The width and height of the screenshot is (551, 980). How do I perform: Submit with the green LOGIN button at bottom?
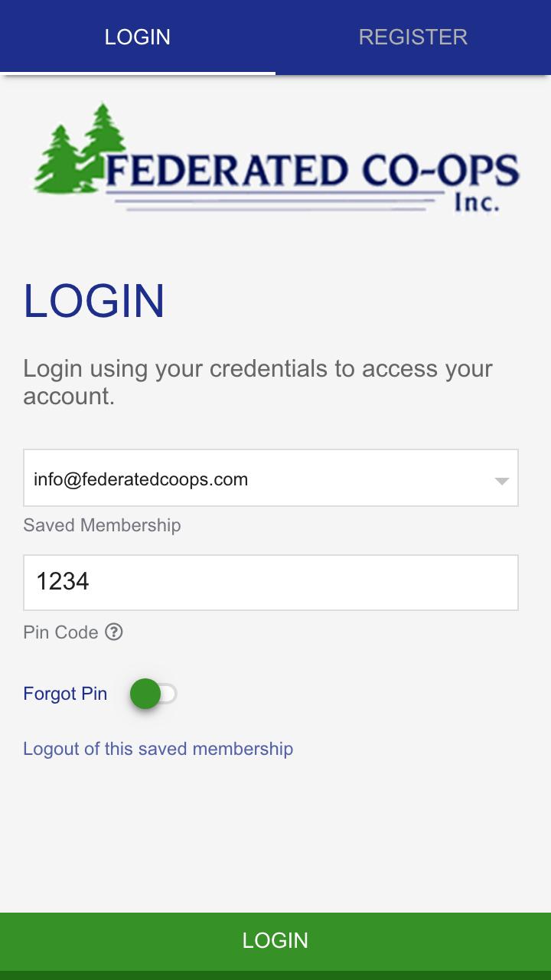click(x=275, y=940)
